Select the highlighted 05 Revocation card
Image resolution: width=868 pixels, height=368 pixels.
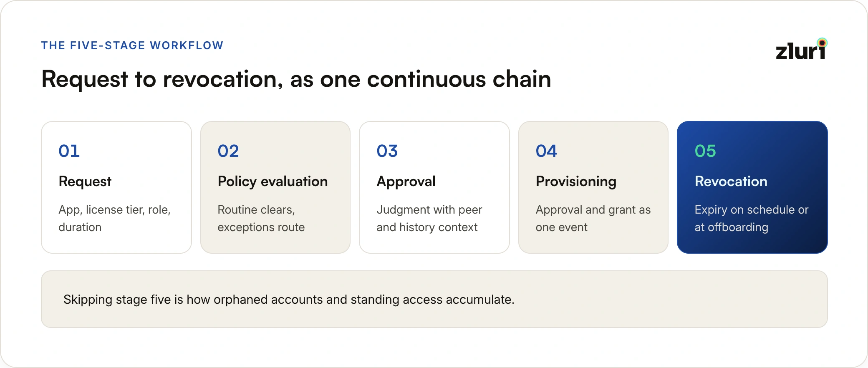(x=752, y=187)
